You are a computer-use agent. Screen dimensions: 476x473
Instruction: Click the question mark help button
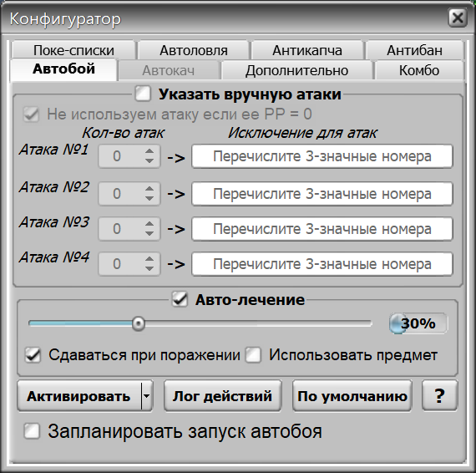click(439, 396)
